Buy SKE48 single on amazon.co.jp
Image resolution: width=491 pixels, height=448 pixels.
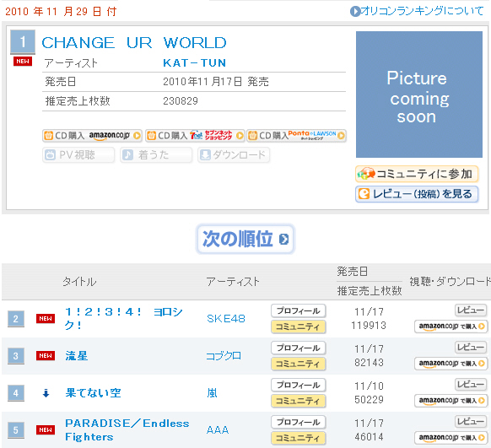coord(451,327)
